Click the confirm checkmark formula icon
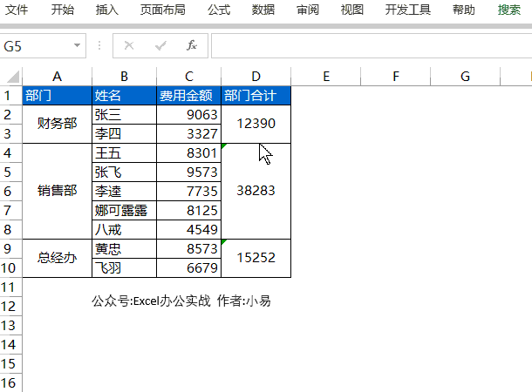Screen dimensions: 532x392 coord(160,45)
